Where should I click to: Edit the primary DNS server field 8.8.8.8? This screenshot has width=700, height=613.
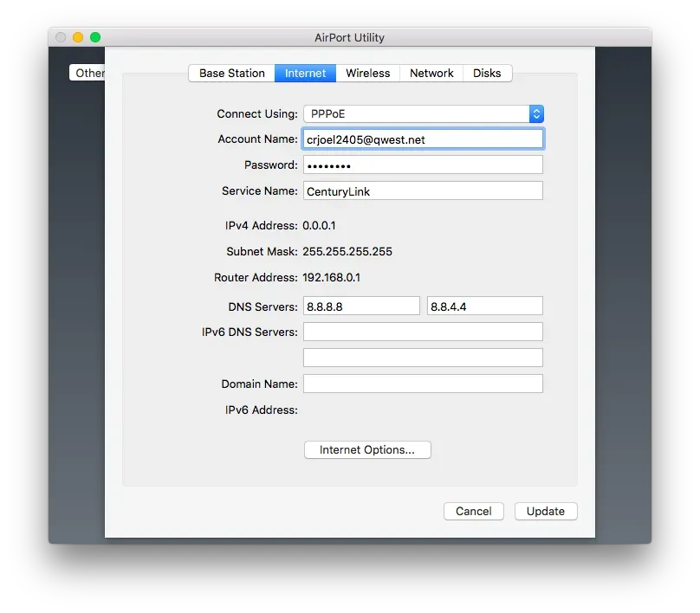tap(361, 305)
